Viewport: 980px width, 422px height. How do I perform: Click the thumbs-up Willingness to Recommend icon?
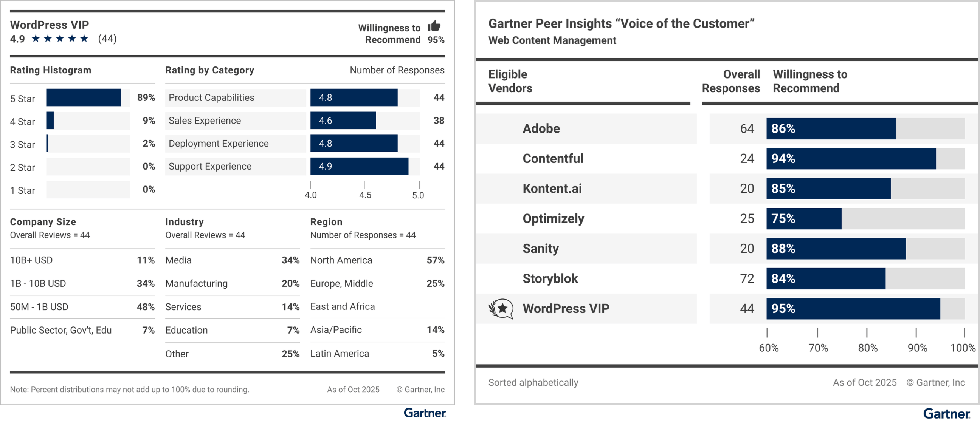pos(434,26)
